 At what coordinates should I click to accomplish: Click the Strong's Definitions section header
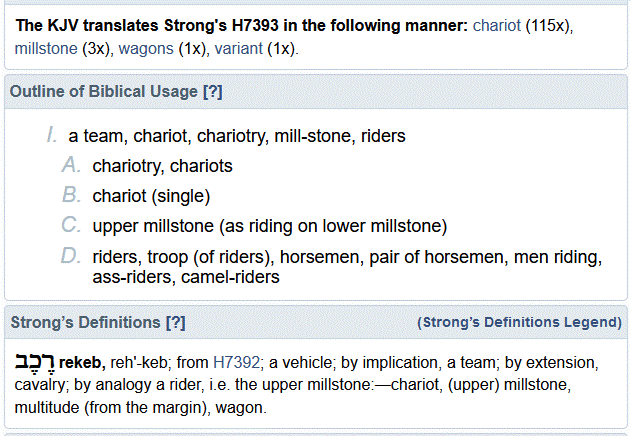click(x=86, y=322)
